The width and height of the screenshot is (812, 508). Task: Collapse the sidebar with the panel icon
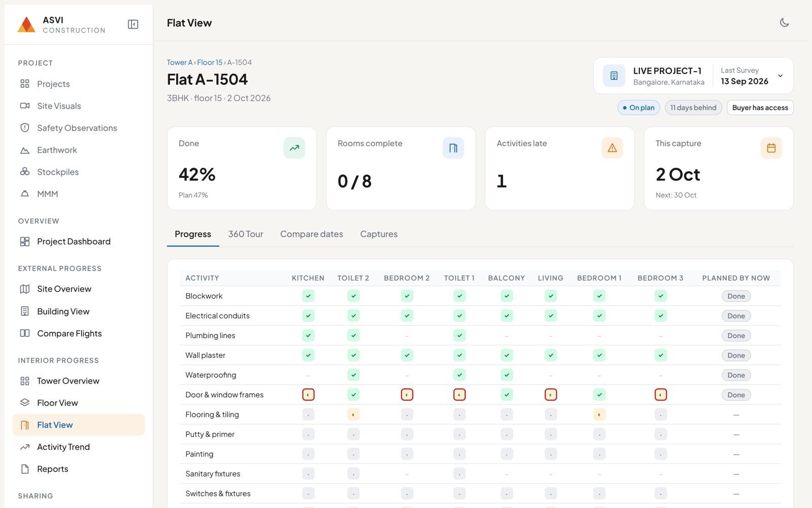[133, 24]
